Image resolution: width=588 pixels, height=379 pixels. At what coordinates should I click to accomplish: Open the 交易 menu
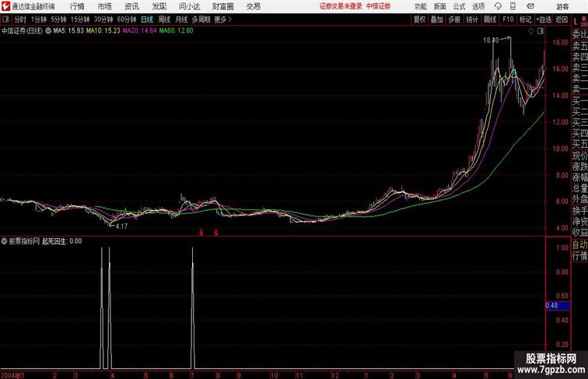253,6
